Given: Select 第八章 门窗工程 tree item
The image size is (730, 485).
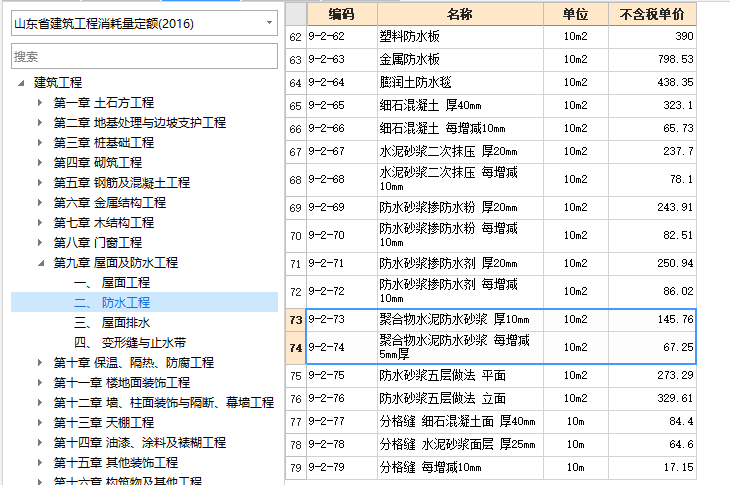Looking at the screenshot, I should point(97,242).
